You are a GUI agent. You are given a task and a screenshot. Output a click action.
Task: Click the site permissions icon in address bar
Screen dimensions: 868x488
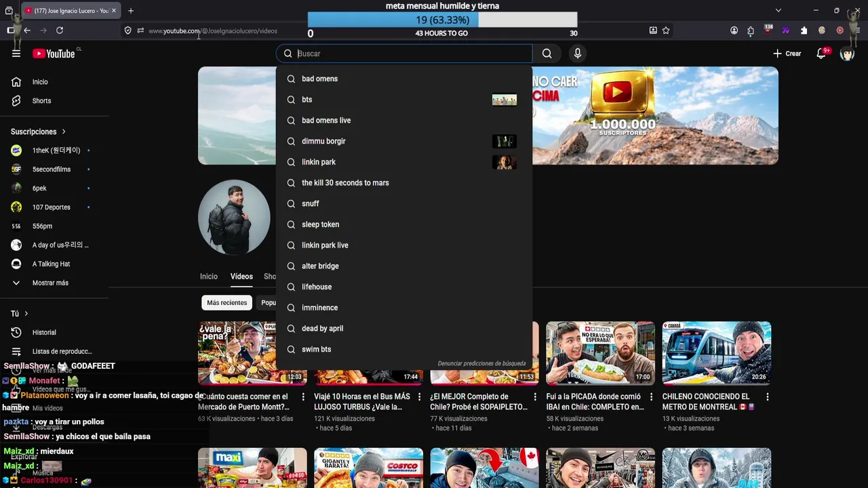[140, 30]
